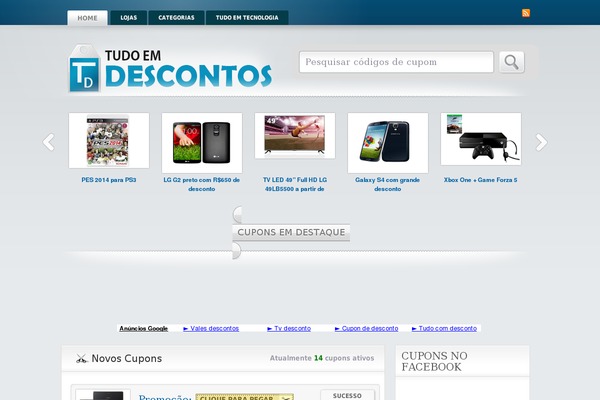Follow the Xbox One + Game Forza 5 link
The image size is (600, 400).
pos(481,180)
